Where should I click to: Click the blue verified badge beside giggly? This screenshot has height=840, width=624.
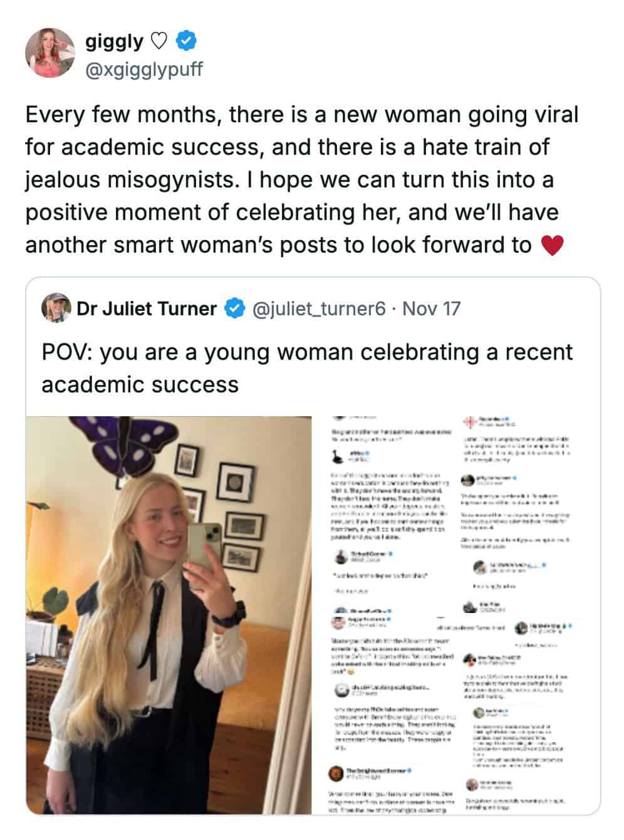click(x=187, y=41)
